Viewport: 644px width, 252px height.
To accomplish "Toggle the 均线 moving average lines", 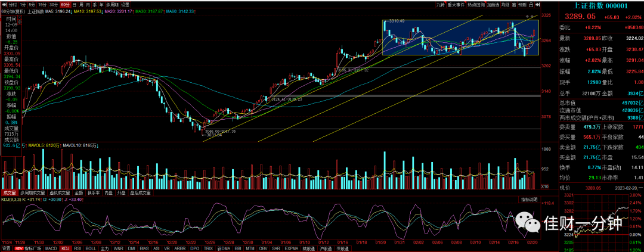I will (x=506, y=5).
